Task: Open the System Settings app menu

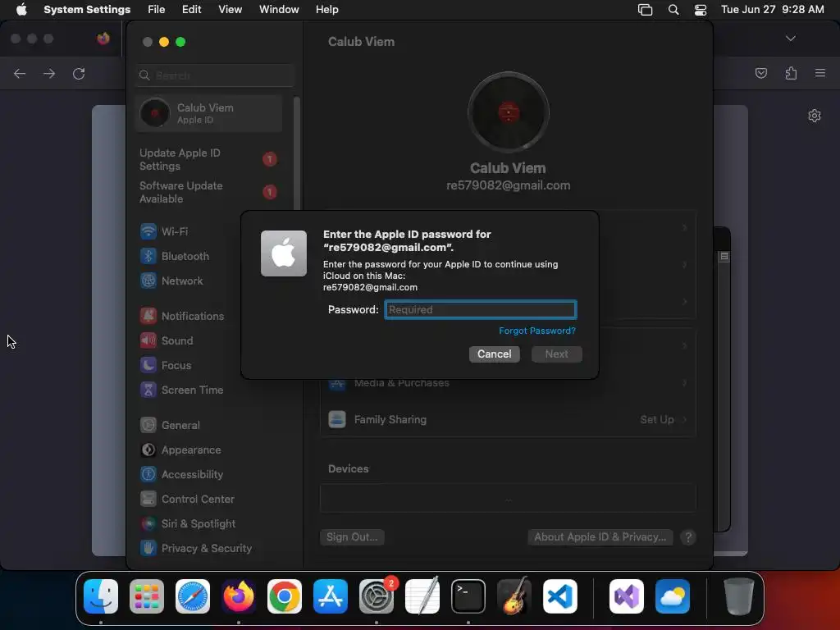Action: [x=87, y=10]
